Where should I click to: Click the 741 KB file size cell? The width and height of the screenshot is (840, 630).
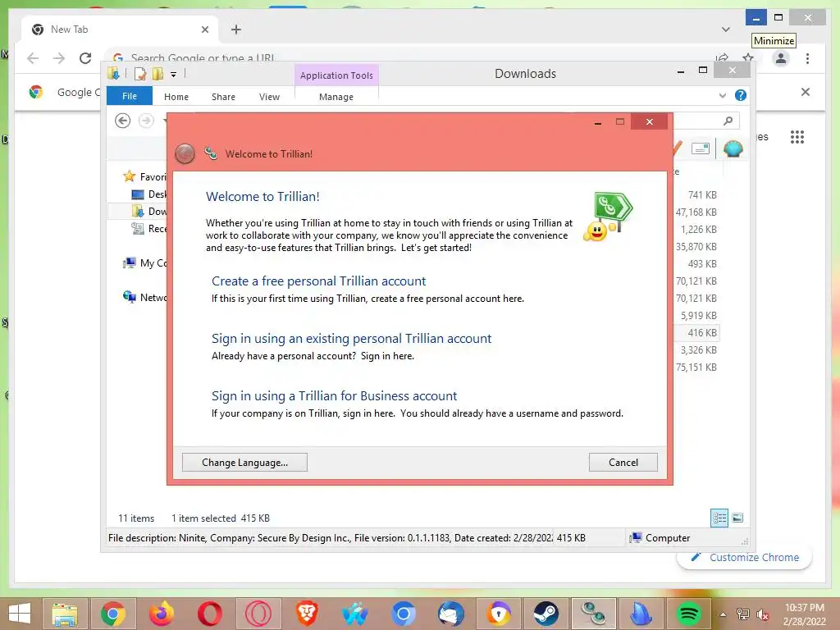[x=702, y=195]
